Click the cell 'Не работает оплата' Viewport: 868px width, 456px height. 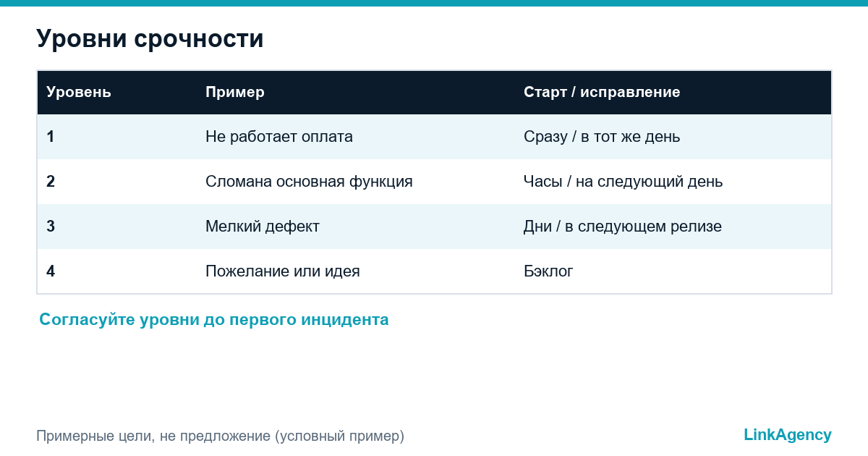coord(279,136)
